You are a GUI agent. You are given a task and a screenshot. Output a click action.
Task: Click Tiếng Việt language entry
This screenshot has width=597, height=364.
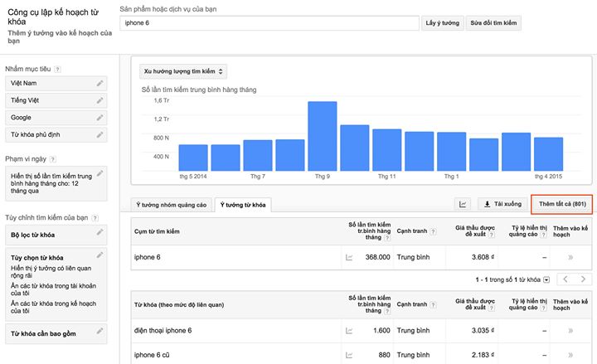click(x=56, y=100)
